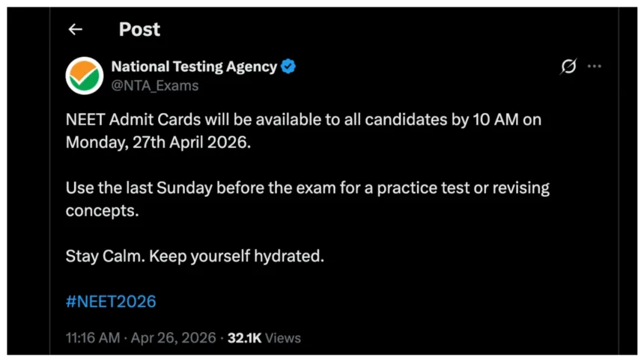Open the Grok slashed-circle icon
The width and height of the screenshot is (644, 362).
click(568, 67)
